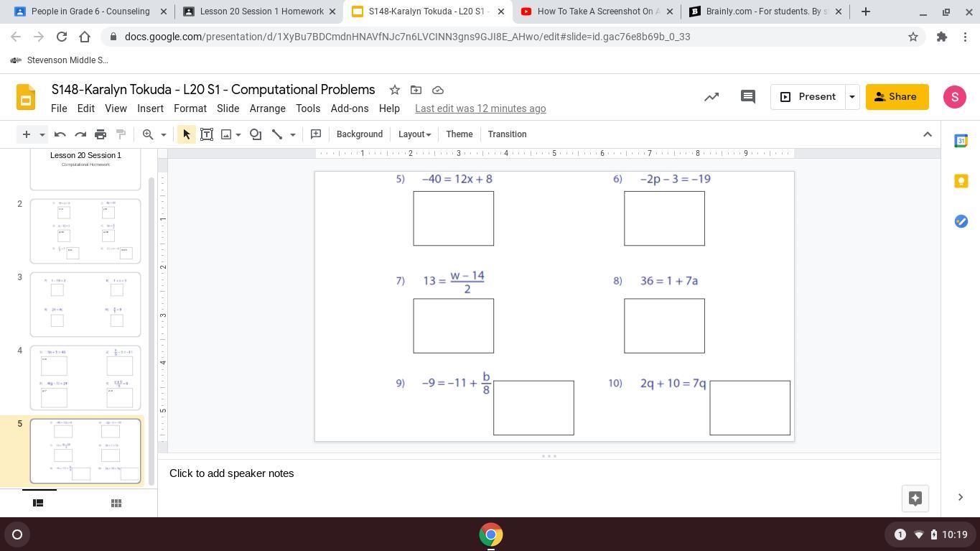
Task: Open the insert image dropdown arrow
Action: point(238,134)
